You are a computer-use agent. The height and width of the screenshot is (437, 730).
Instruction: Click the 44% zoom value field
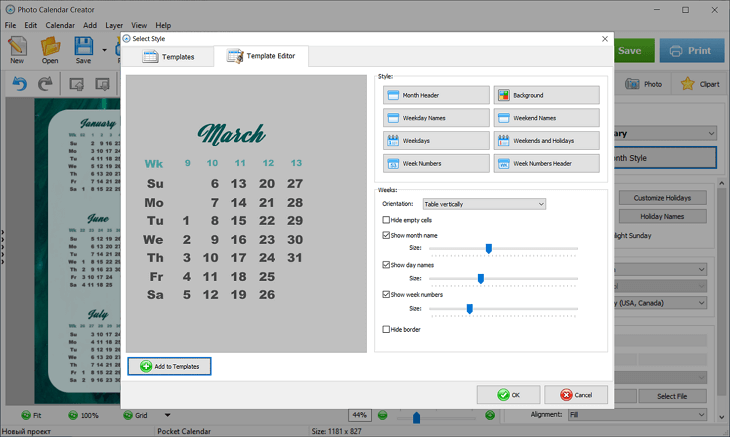point(359,415)
